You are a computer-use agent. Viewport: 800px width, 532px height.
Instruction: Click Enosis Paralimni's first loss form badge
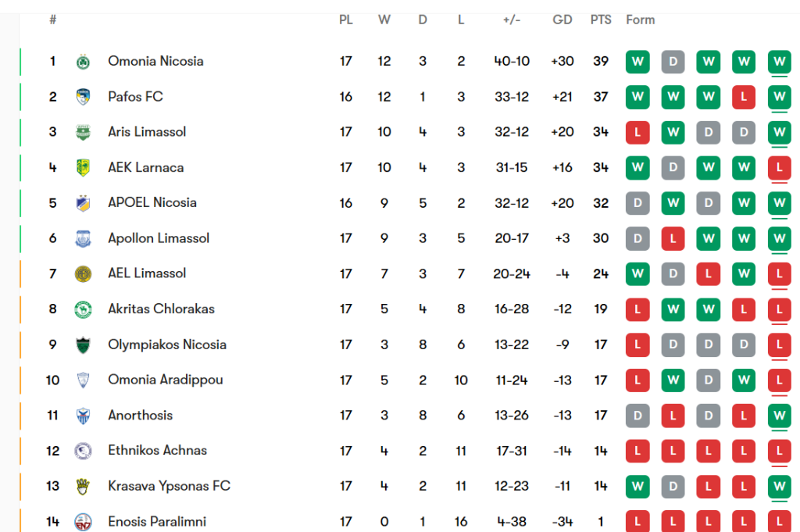[637, 521]
